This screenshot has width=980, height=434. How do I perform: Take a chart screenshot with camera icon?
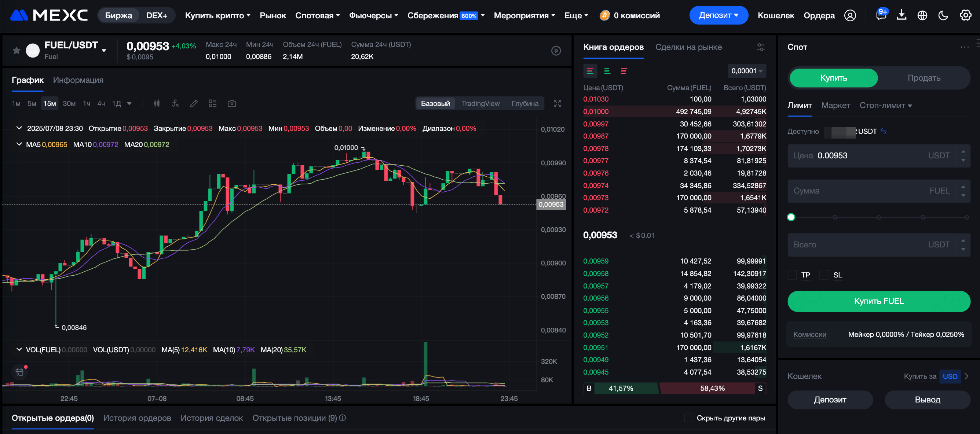[x=232, y=103]
